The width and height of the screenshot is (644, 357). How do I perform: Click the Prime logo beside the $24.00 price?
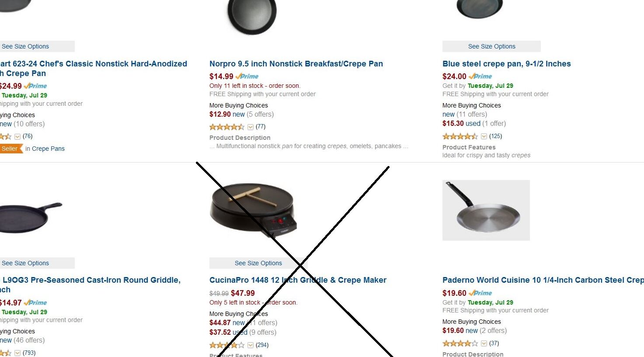click(x=480, y=76)
